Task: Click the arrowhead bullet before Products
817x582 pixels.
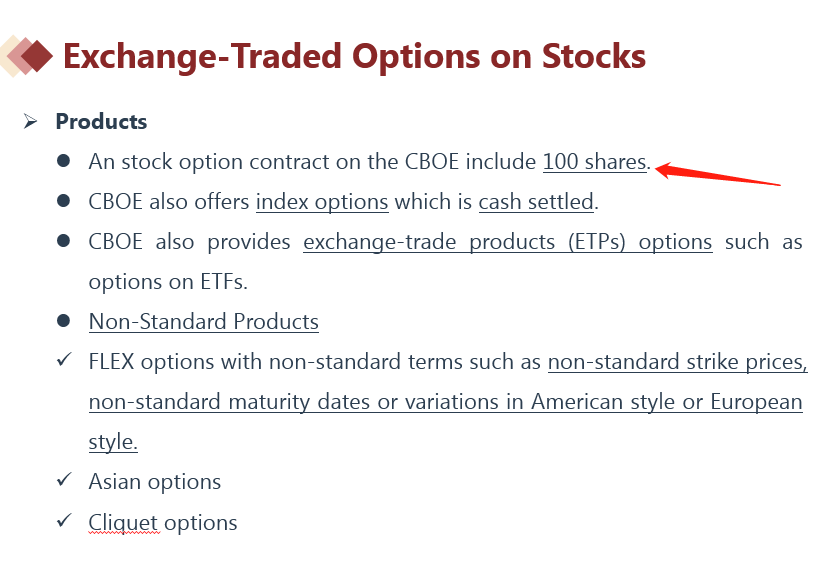Action: pyautogui.click(x=31, y=121)
